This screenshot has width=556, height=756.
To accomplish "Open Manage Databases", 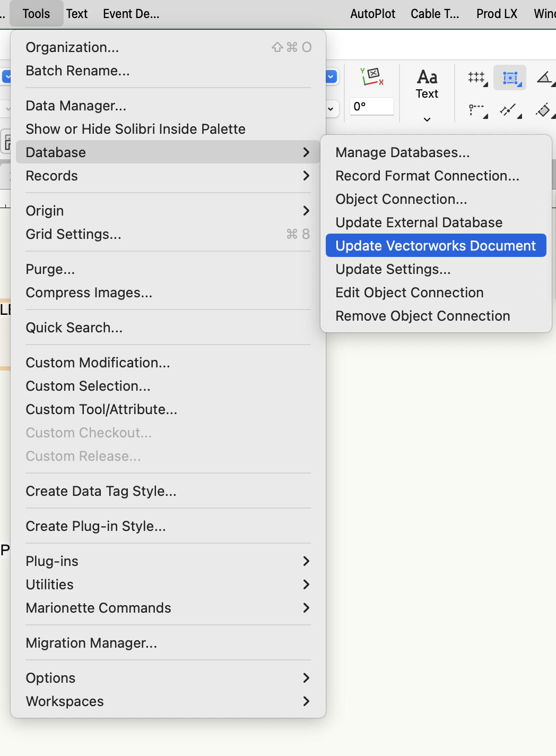I will (402, 152).
